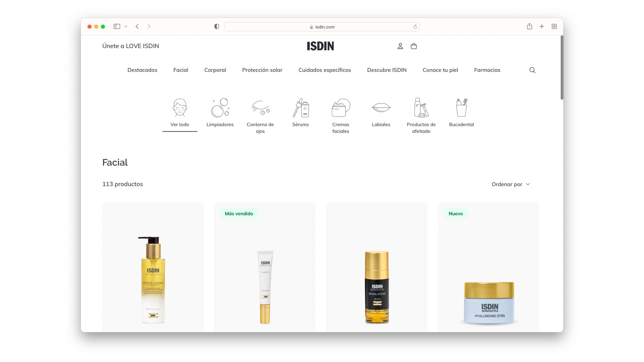Open the Hyaluronic Eyes product thumbnail
This screenshot has width=644, height=362.
click(x=489, y=267)
